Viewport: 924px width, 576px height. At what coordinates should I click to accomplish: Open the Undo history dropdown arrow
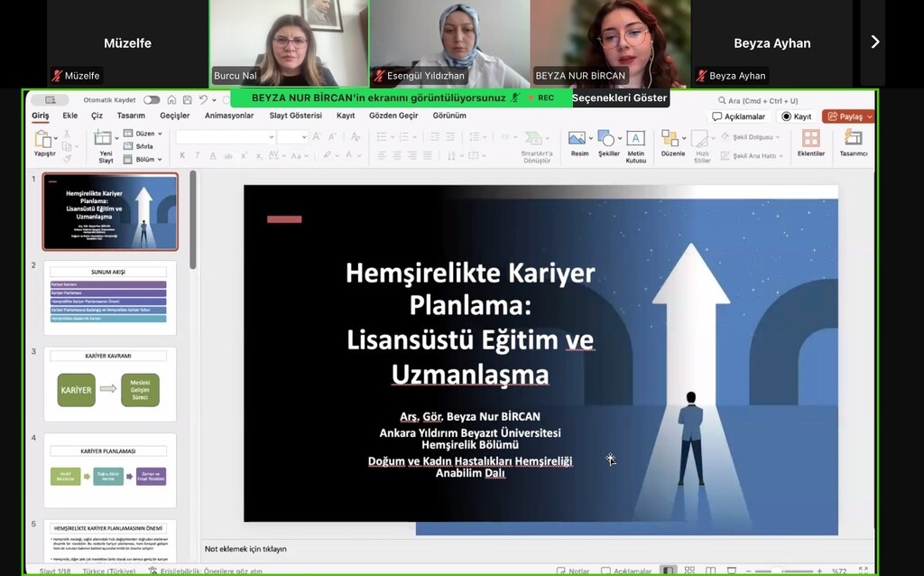click(214, 100)
